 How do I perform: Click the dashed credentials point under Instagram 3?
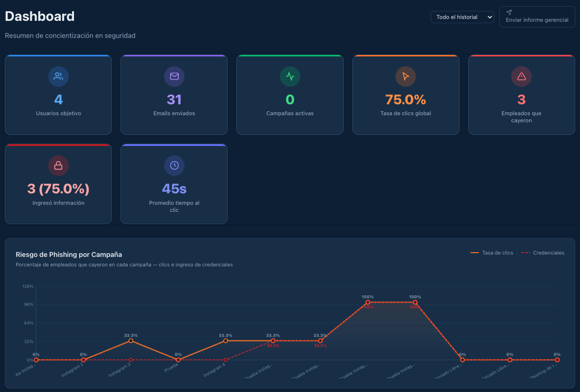click(131, 360)
